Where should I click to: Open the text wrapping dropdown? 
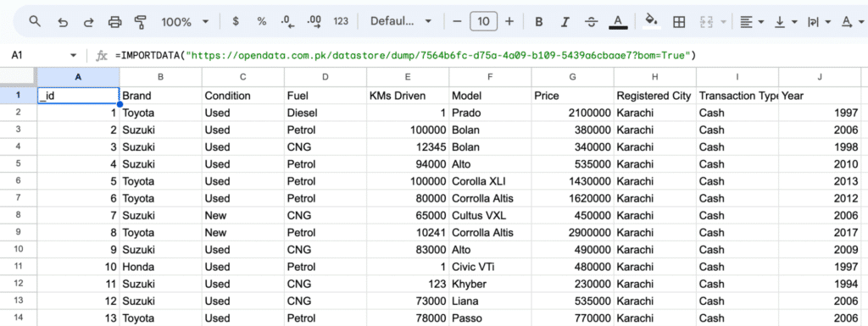coord(820,21)
